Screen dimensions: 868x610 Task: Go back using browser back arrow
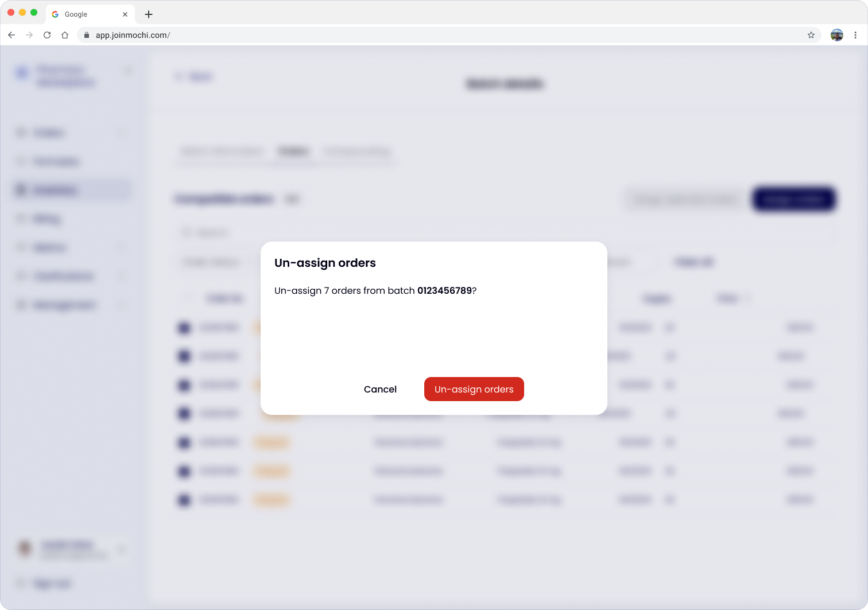11,35
